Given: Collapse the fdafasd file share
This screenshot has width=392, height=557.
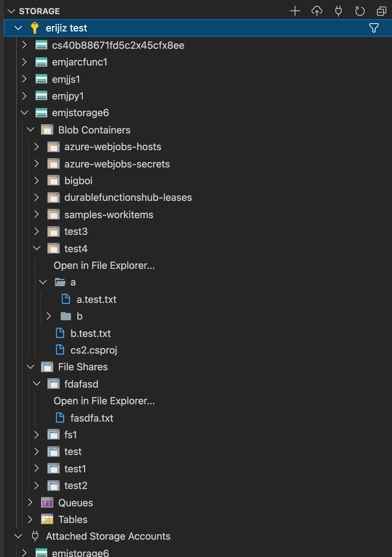Looking at the screenshot, I should coord(36,384).
